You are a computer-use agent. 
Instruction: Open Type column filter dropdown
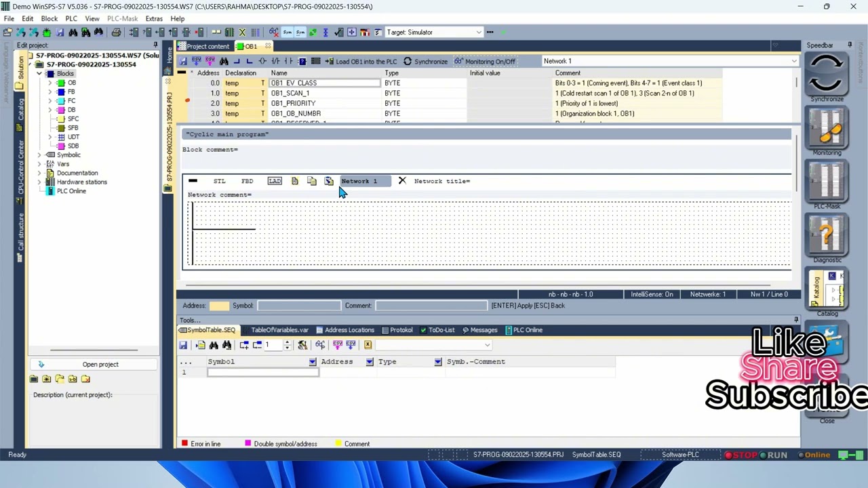click(438, 362)
